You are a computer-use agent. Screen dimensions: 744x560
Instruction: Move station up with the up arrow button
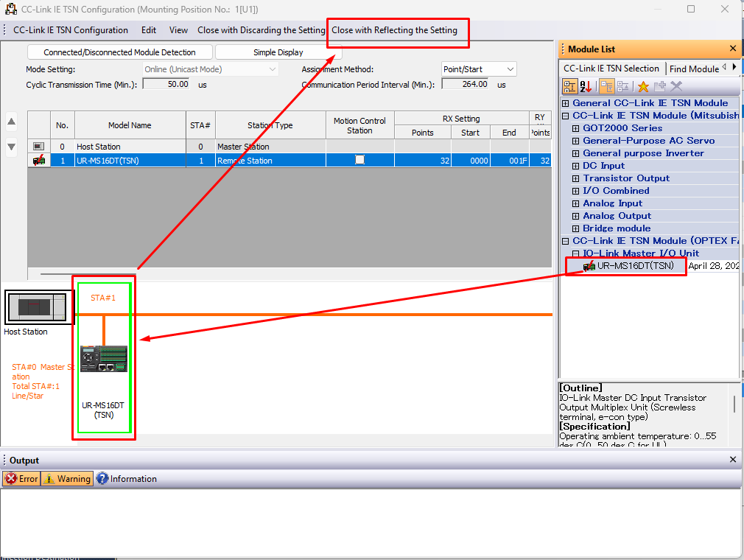pyautogui.click(x=11, y=122)
